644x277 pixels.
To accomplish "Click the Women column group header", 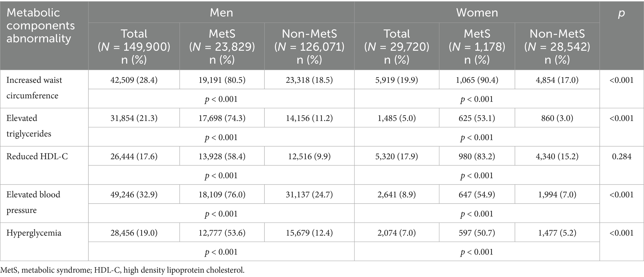I will point(477,12).
